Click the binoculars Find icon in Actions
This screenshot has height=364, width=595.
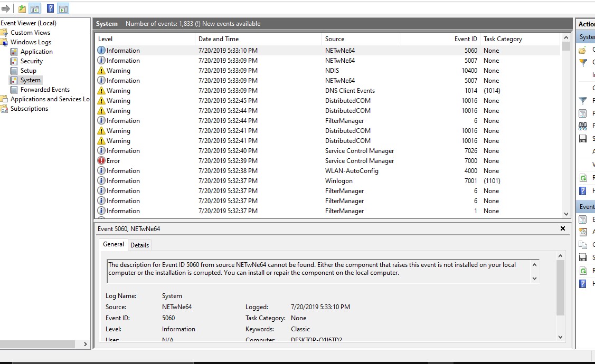tap(583, 126)
